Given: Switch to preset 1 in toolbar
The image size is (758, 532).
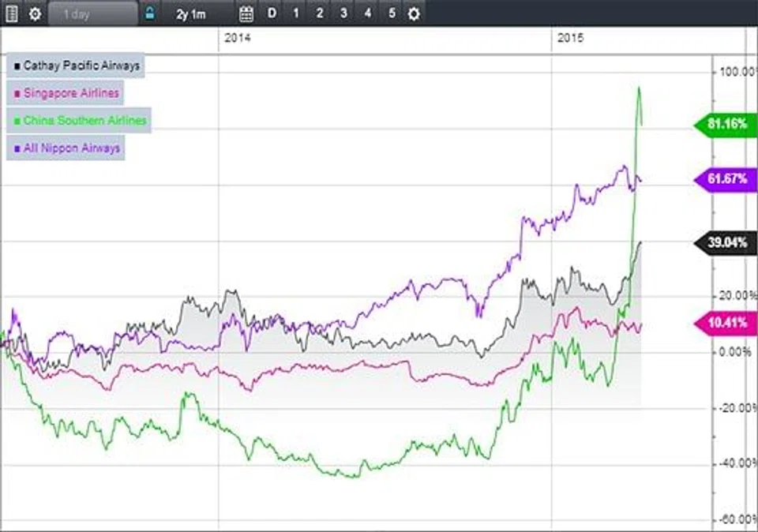Looking at the screenshot, I should click(296, 14).
